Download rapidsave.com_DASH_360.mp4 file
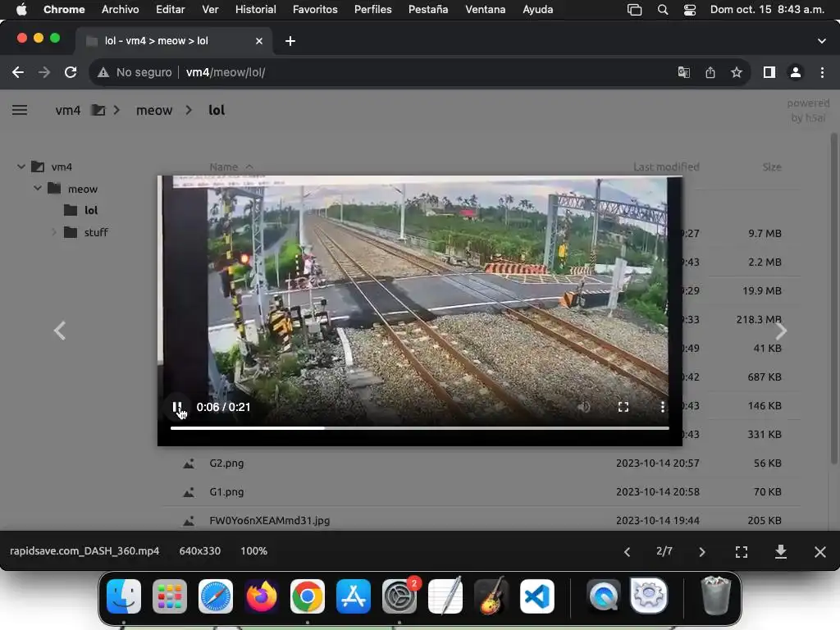 click(x=781, y=552)
